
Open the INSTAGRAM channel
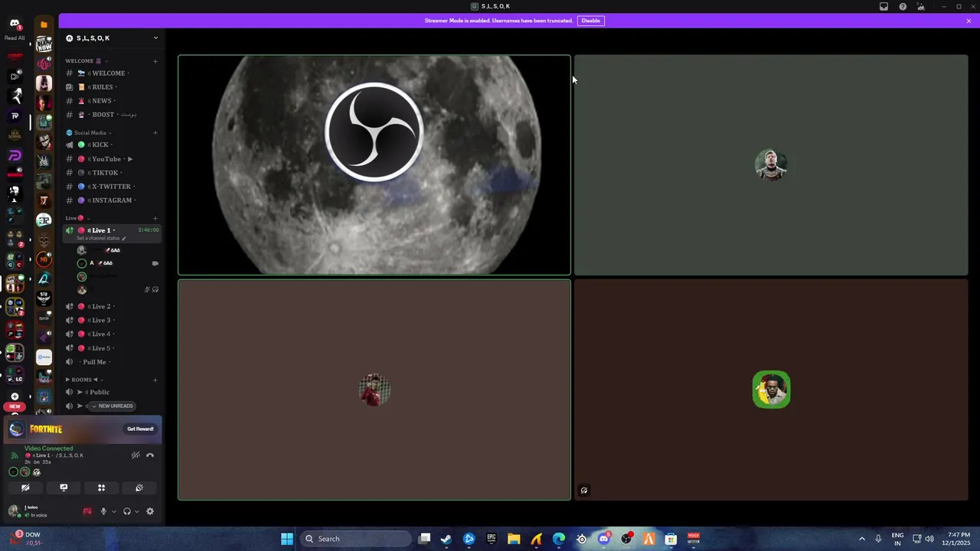[x=113, y=201]
